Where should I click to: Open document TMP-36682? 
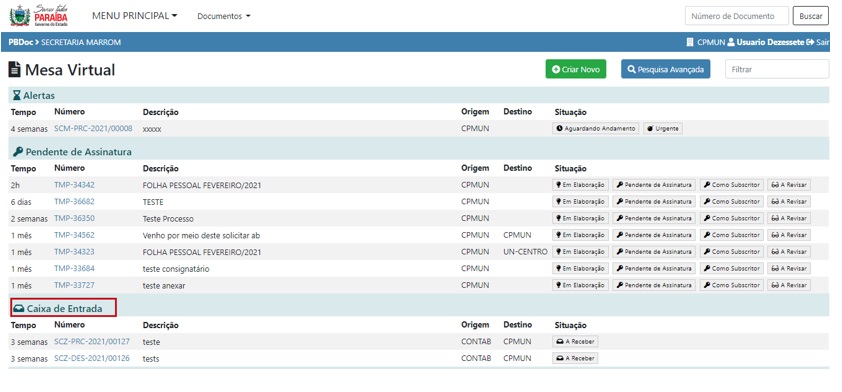point(74,202)
